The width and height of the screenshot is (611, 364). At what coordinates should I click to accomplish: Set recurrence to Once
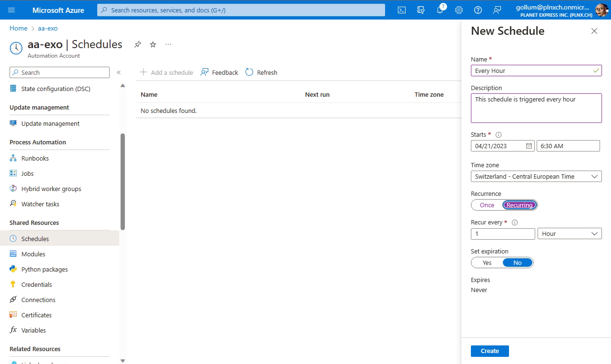click(487, 205)
